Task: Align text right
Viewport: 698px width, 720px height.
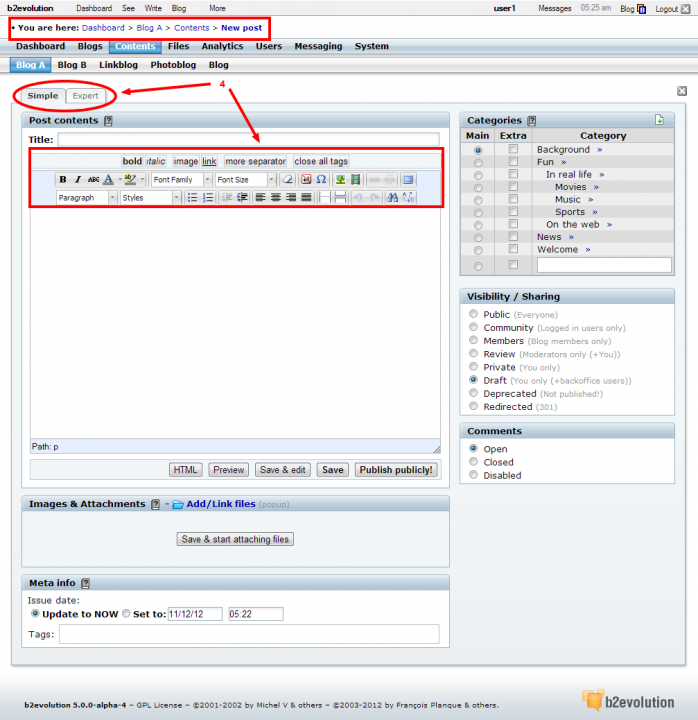Action: [291, 197]
